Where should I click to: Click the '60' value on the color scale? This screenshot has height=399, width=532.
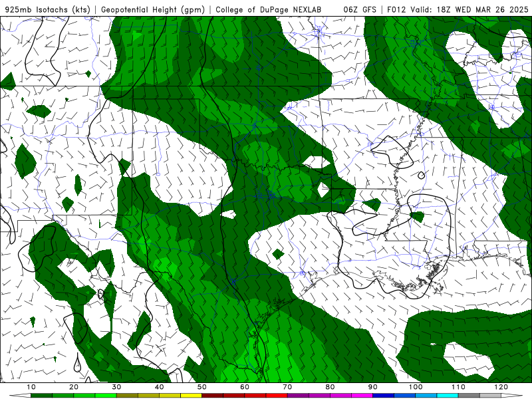tap(245, 387)
